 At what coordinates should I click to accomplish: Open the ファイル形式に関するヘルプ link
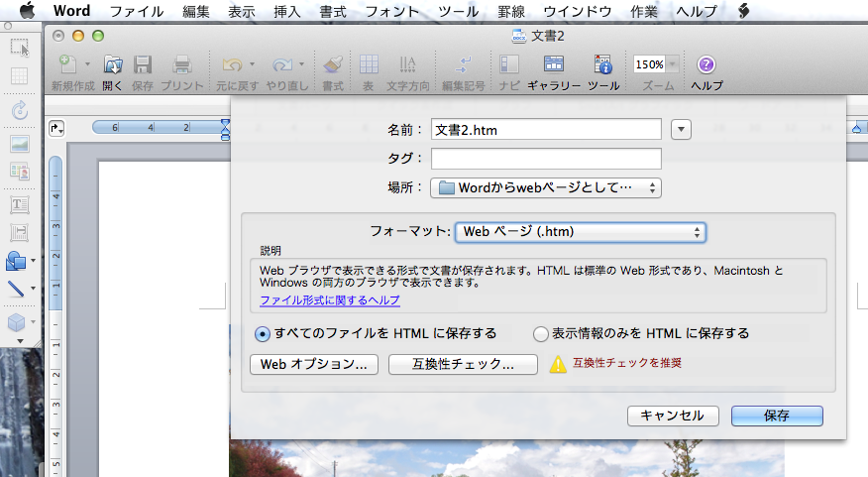(330, 300)
